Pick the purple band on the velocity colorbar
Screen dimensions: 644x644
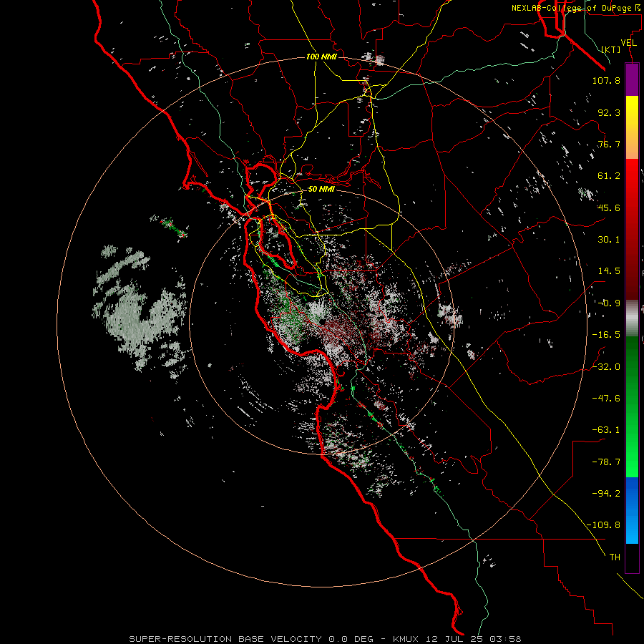[632, 79]
